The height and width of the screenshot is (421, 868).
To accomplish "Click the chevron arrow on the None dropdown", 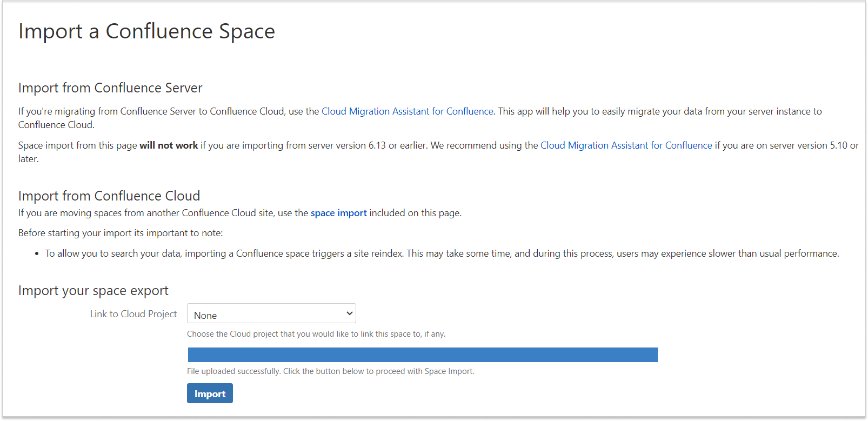I will click(349, 313).
